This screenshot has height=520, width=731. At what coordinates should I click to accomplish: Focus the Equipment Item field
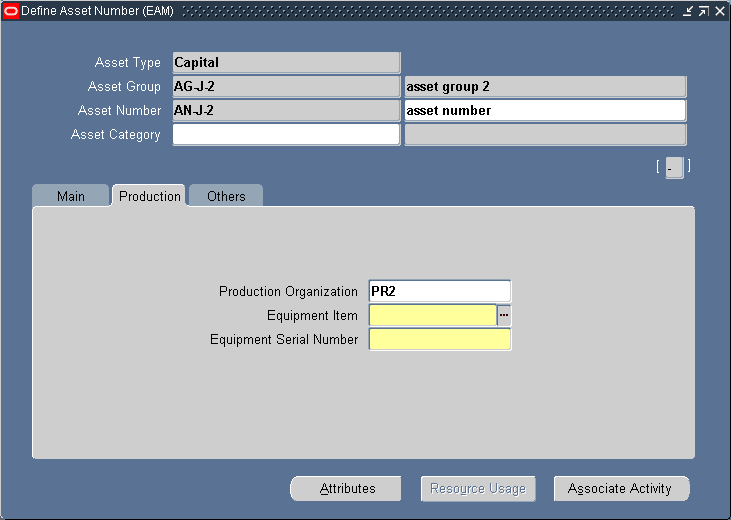(x=433, y=316)
